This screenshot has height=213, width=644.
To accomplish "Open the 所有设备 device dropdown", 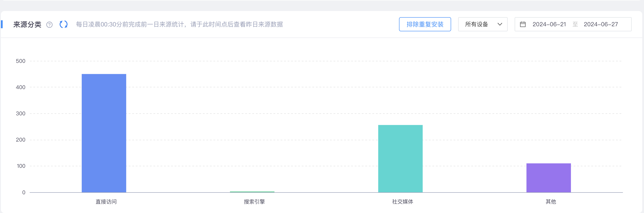I will coord(482,24).
